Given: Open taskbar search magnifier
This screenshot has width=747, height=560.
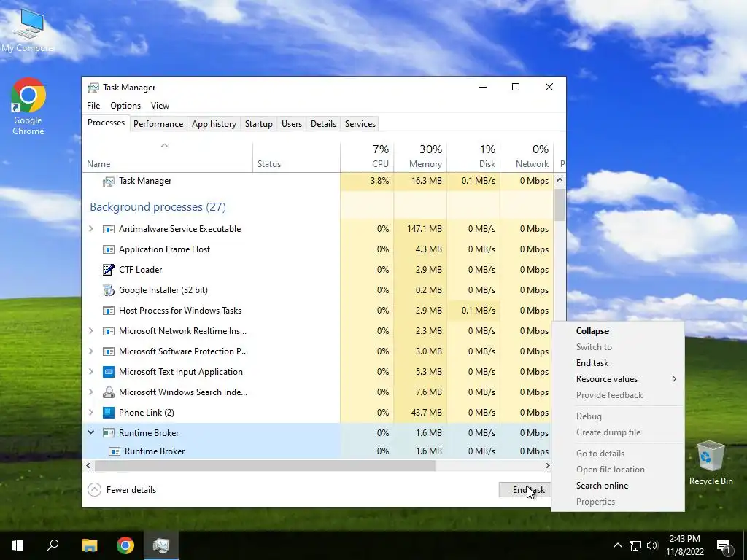Looking at the screenshot, I should (53, 545).
